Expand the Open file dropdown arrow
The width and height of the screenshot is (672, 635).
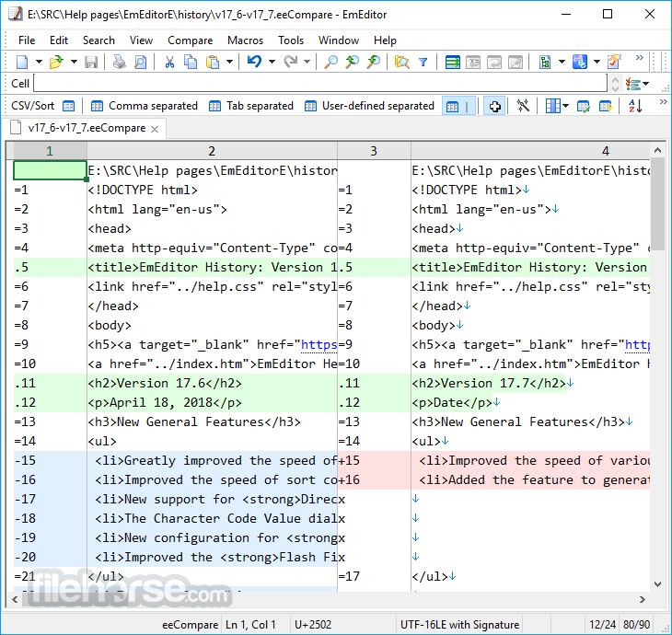point(75,63)
